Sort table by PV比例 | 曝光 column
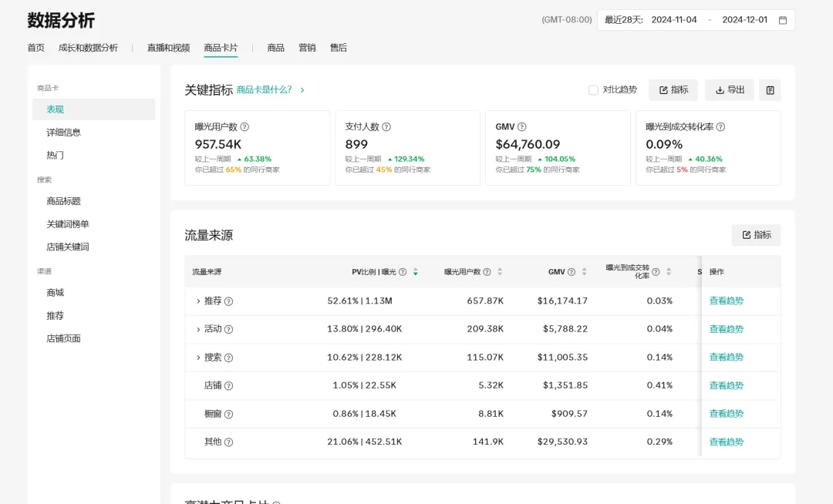This screenshot has width=833, height=504. tap(416, 271)
